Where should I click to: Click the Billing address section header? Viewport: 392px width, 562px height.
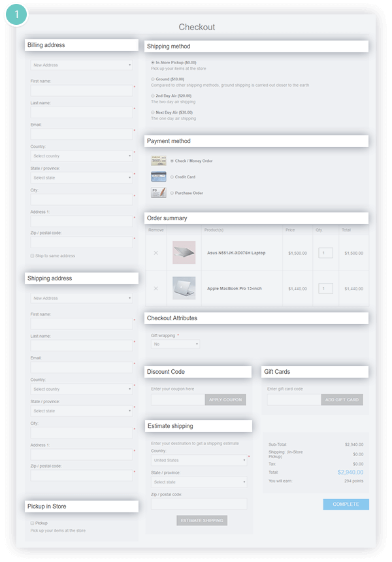pos(81,45)
